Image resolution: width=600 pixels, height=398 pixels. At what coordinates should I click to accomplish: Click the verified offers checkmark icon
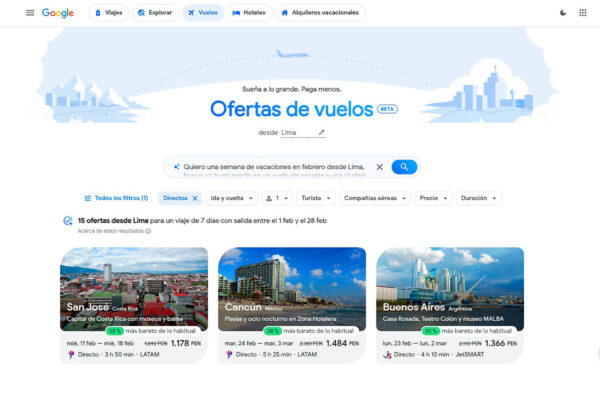point(68,221)
